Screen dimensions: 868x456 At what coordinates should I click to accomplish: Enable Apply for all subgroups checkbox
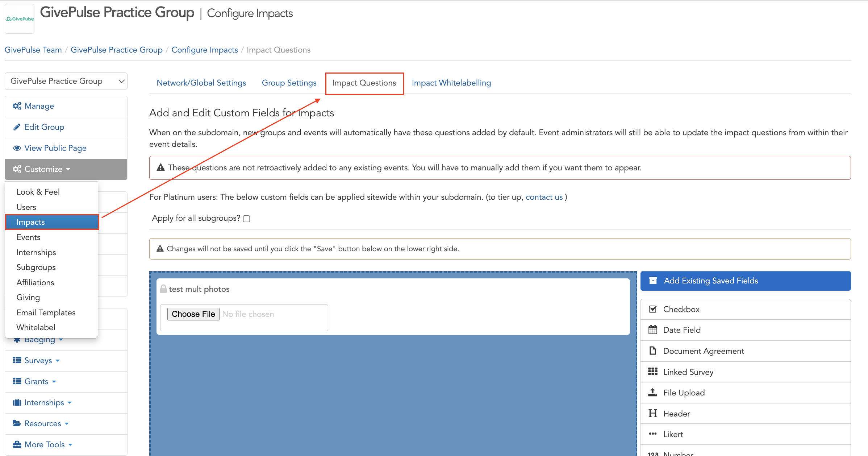(x=247, y=219)
